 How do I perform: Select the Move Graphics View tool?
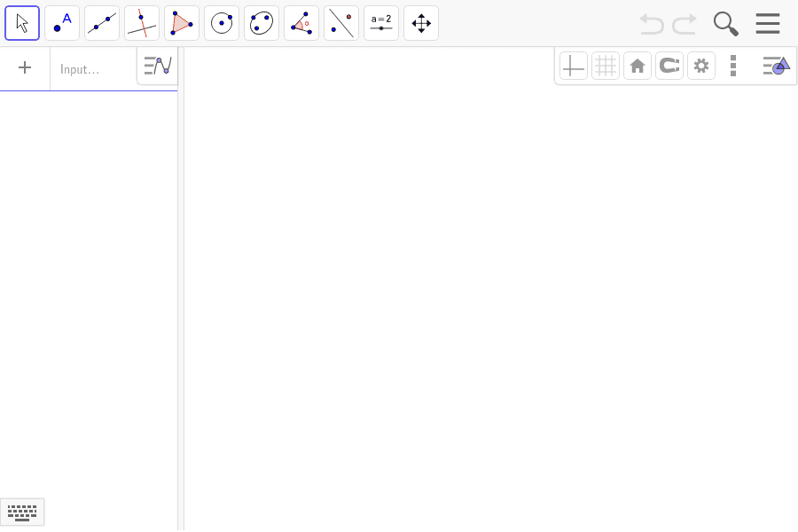click(x=421, y=23)
